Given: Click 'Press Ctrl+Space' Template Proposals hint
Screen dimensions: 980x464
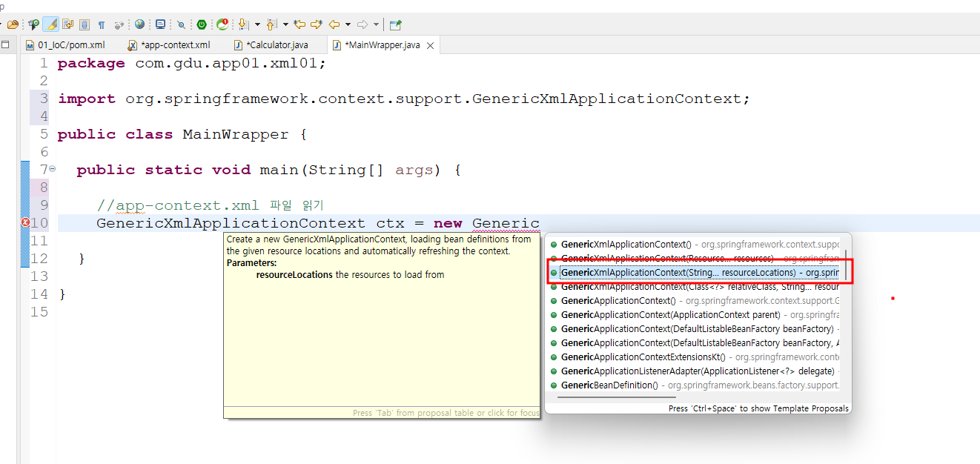Looking at the screenshot, I should 758,408.
